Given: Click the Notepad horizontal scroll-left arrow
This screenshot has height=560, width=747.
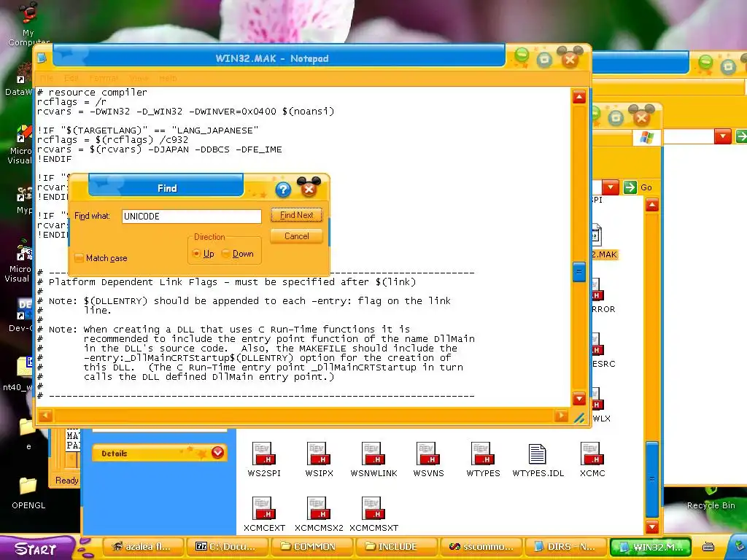Looking at the screenshot, I should coord(45,416).
